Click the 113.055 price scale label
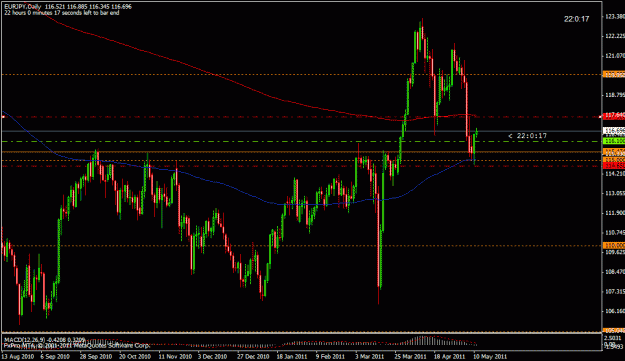This screenshot has width=625, height=361. click(615, 193)
